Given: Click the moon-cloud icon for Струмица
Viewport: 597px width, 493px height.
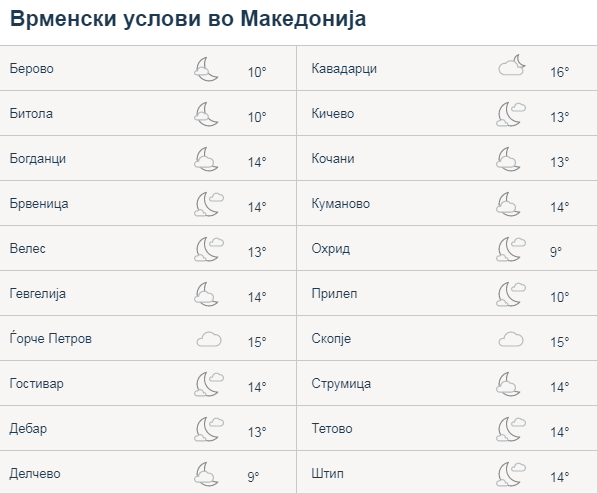Looking at the screenshot, I should (508, 384).
